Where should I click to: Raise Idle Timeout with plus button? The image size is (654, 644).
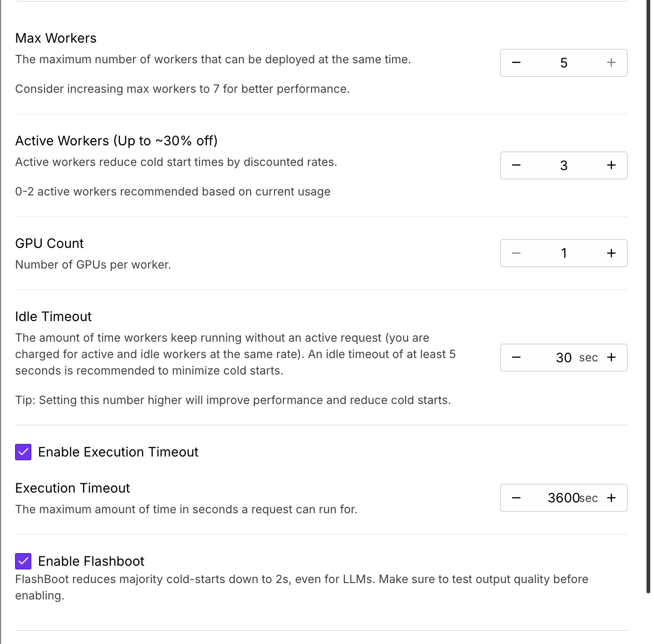[x=611, y=358]
